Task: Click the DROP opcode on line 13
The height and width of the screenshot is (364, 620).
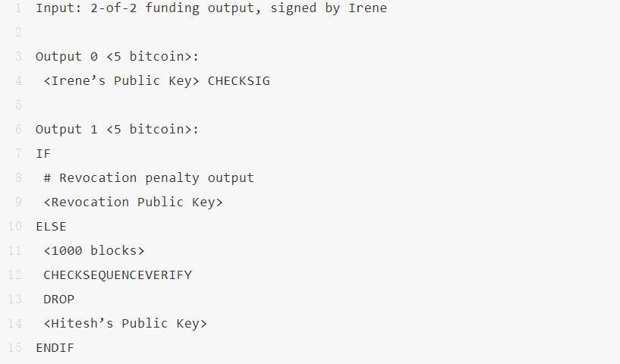Action: point(59,300)
